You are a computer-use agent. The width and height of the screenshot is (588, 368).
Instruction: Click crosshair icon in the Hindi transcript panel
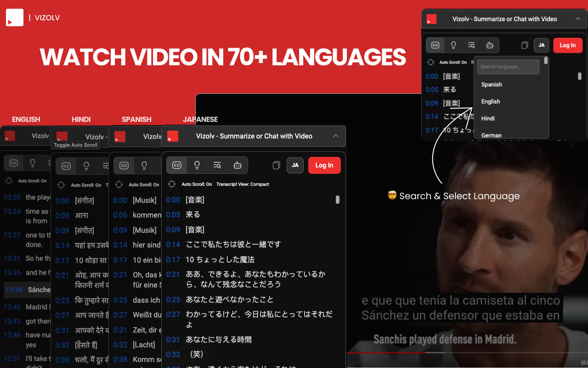coord(61,185)
